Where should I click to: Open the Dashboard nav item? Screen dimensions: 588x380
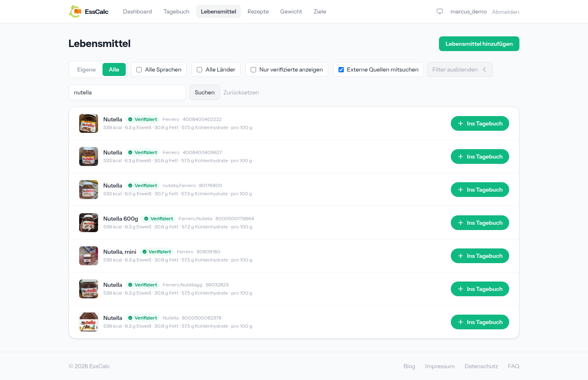tap(137, 11)
